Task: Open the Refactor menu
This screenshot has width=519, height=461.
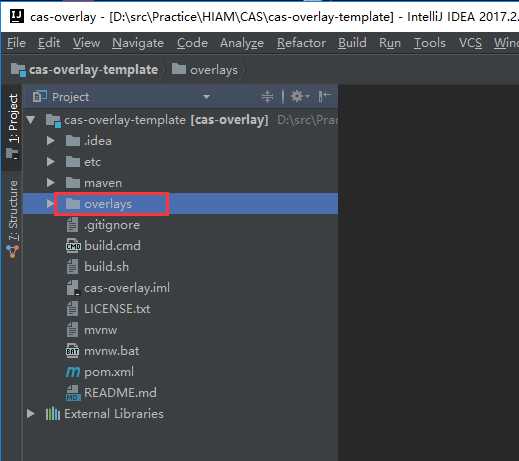Action: point(301,43)
